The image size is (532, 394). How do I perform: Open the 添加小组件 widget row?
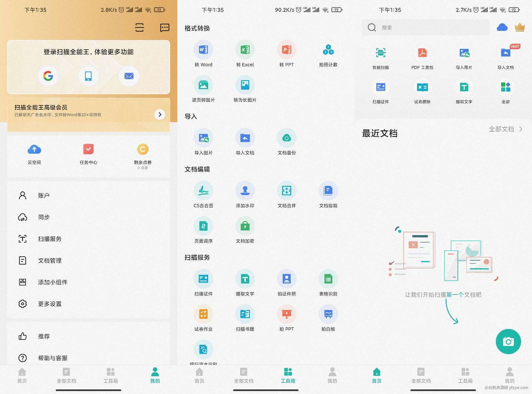[x=88, y=282]
